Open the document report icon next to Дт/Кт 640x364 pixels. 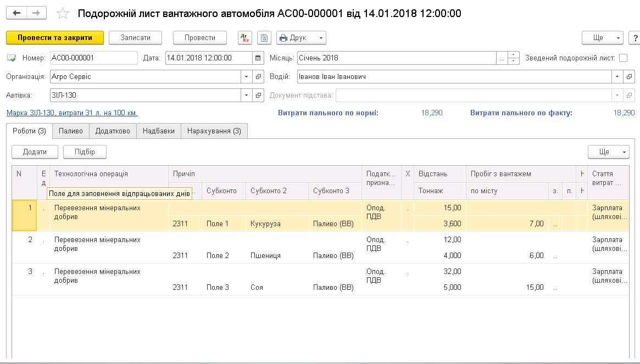tap(264, 38)
